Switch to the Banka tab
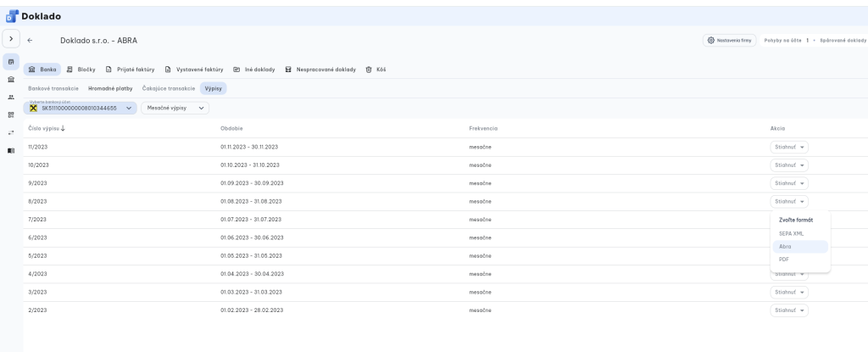The width and height of the screenshot is (868, 352). [x=42, y=70]
